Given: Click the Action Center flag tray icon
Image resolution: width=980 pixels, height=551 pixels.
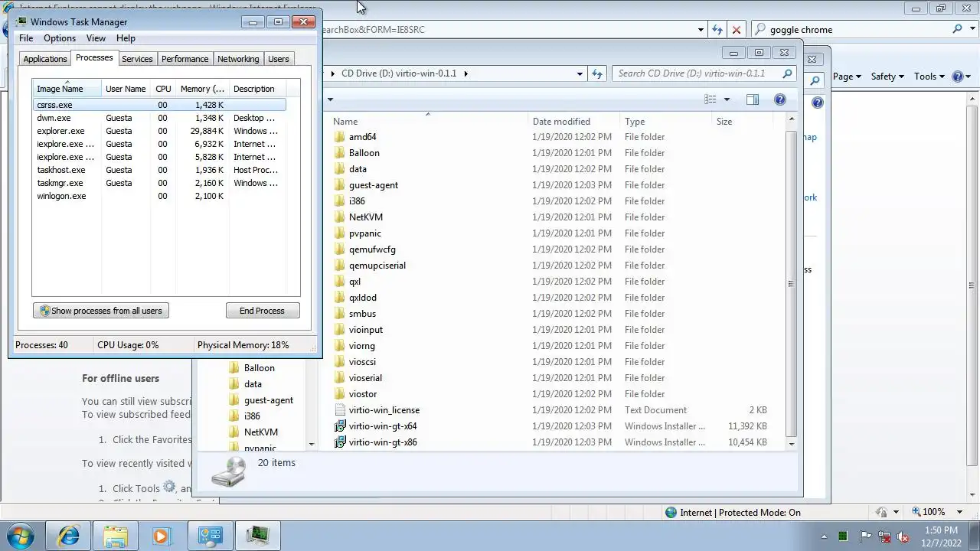Looking at the screenshot, I should (x=865, y=536).
